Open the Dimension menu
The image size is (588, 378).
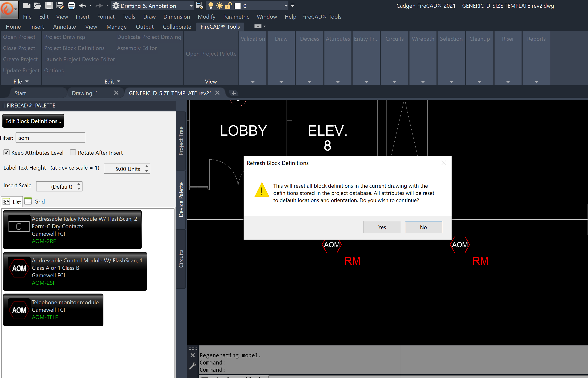(177, 17)
